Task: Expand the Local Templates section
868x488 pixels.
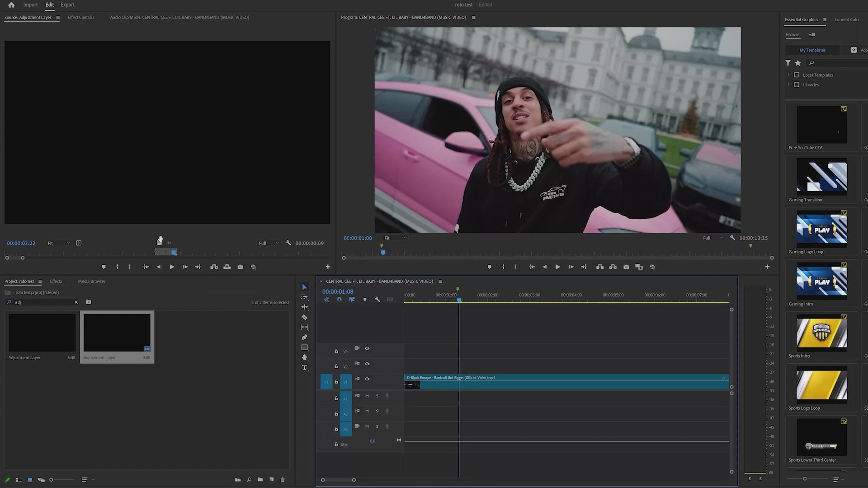Action: pyautogui.click(x=789, y=75)
